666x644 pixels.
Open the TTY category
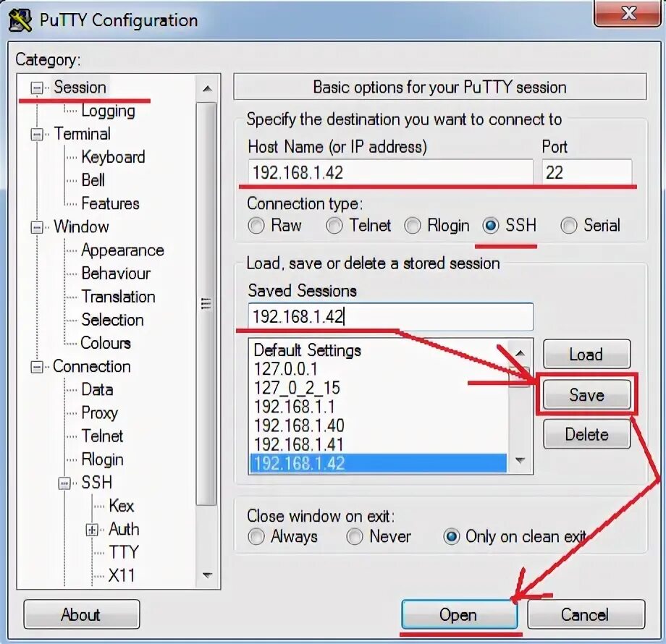pyautogui.click(x=123, y=552)
